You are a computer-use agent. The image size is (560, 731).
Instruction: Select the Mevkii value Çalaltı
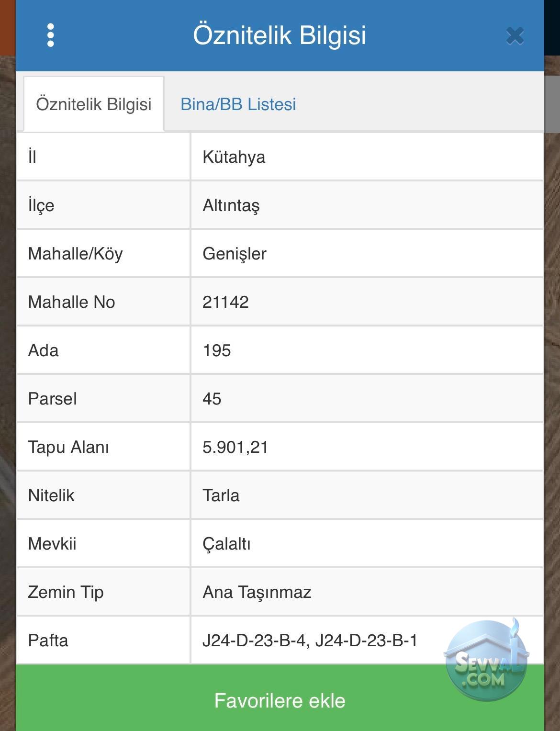pos(226,544)
